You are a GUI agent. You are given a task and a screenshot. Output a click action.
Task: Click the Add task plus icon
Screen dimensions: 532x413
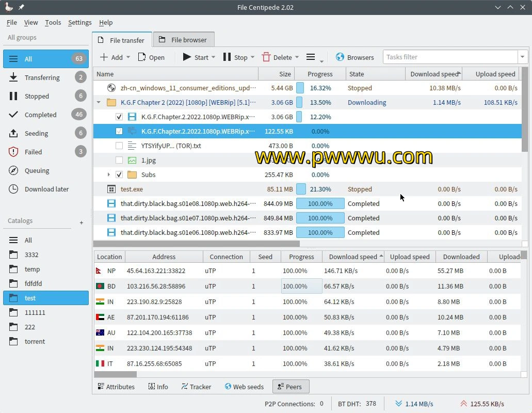(104, 57)
